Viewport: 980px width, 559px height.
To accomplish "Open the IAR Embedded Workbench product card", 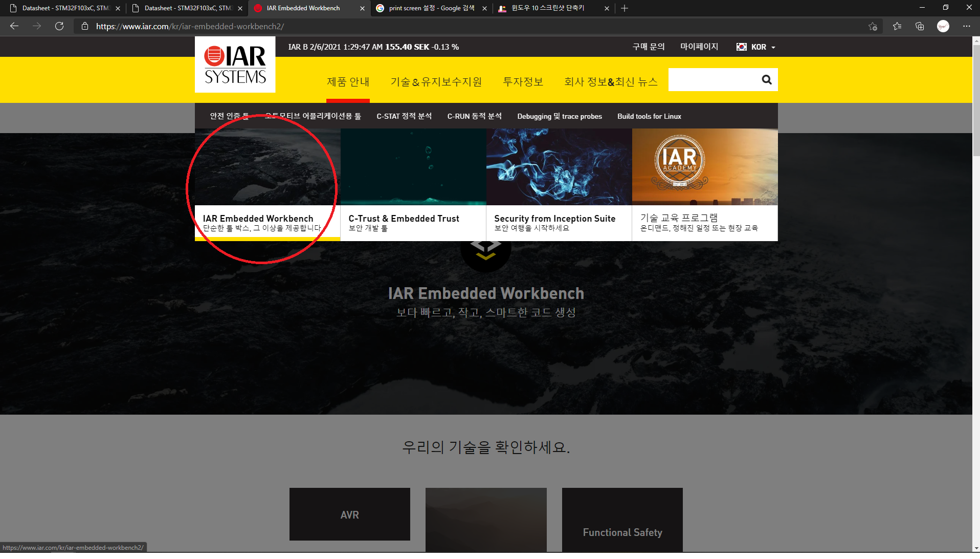I will click(268, 185).
